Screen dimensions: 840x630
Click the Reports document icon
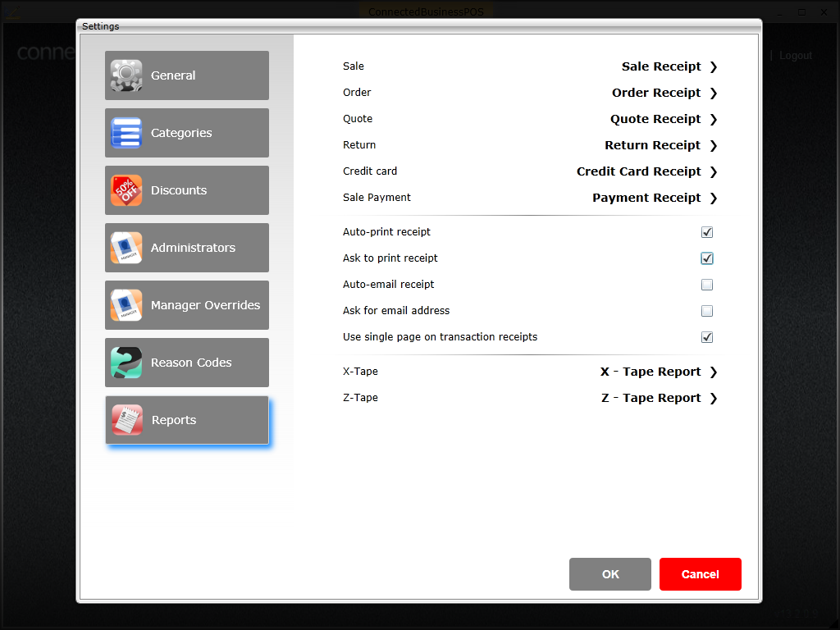127,420
